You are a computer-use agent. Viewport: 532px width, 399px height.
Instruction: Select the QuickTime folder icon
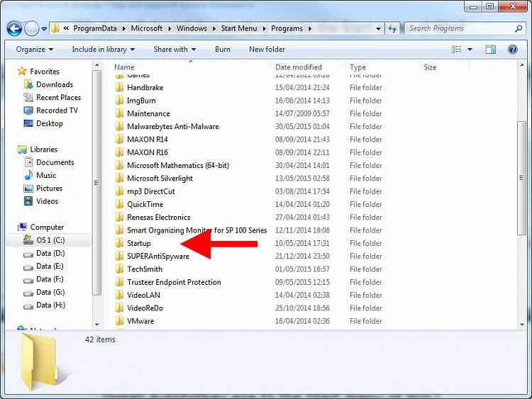coord(119,204)
